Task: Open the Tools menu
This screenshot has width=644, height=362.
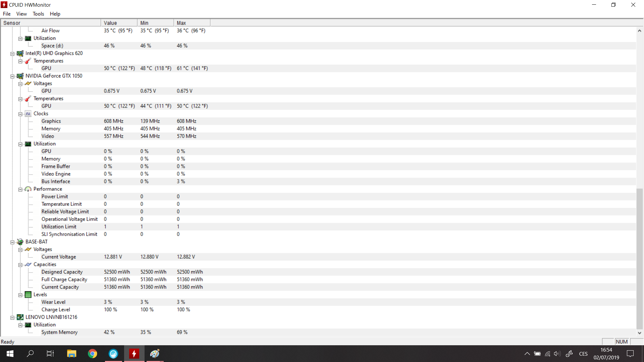Action: [38, 14]
